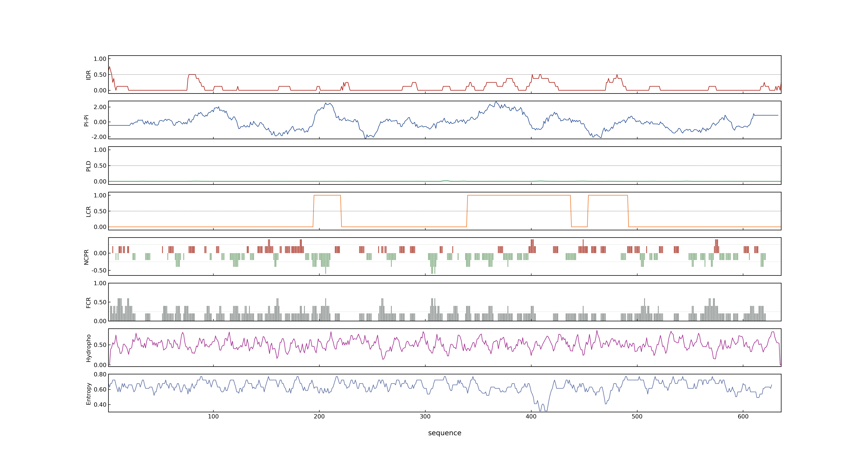Click the 0.40 tick of Entropy panel
This screenshot has width=868, height=463.
pyautogui.click(x=100, y=405)
